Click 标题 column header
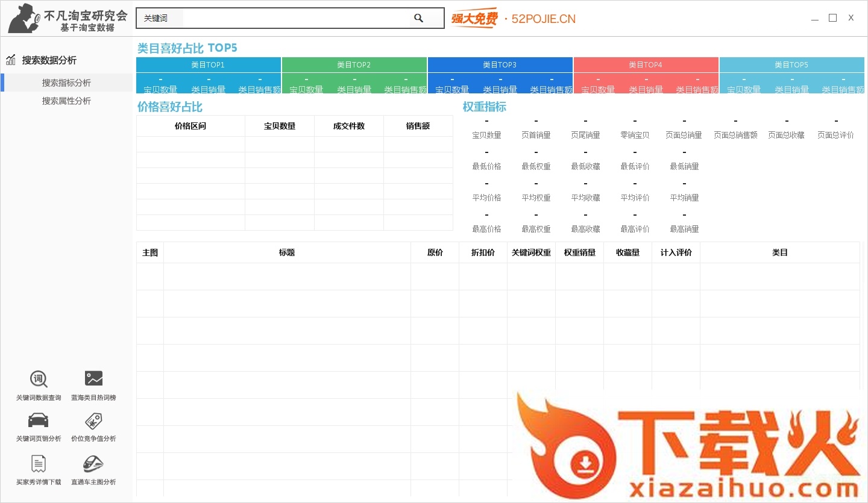This screenshot has height=503, width=868. [x=287, y=252]
